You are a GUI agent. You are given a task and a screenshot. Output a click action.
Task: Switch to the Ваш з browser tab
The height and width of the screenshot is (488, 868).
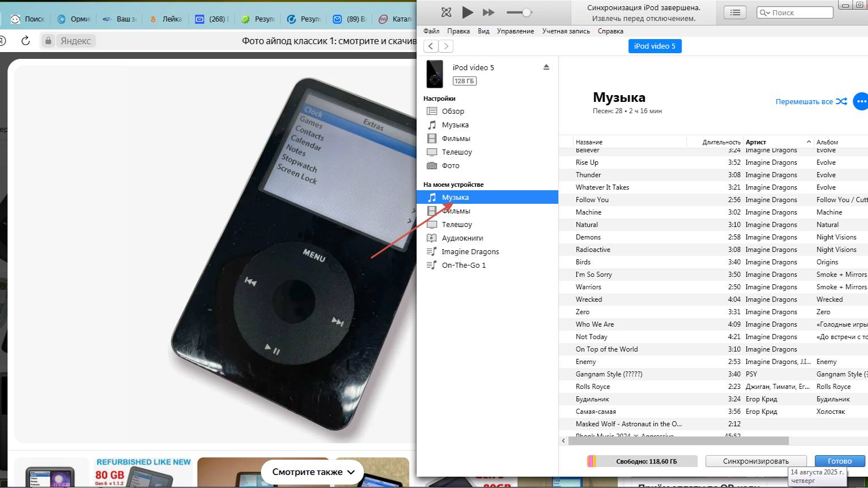pyautogui.click(x=120, y=19)
